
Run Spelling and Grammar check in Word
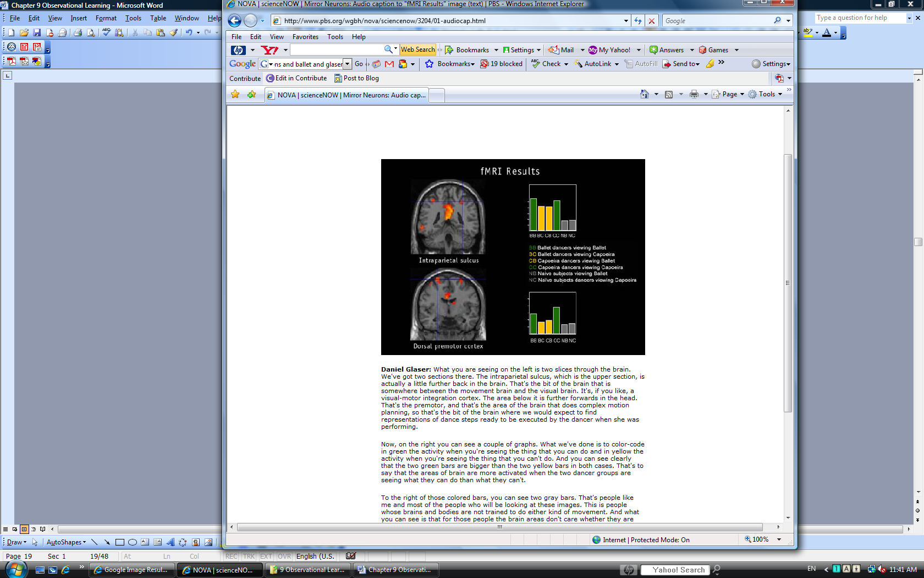click(x=106, y=32)
